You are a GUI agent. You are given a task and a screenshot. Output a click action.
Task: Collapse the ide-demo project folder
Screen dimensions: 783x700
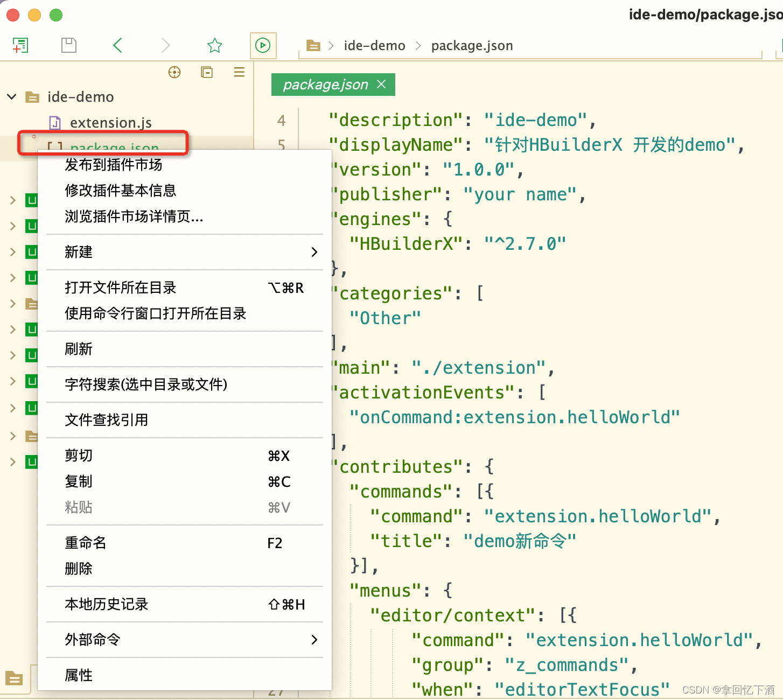pyautogui.click(x=11, y=97)
